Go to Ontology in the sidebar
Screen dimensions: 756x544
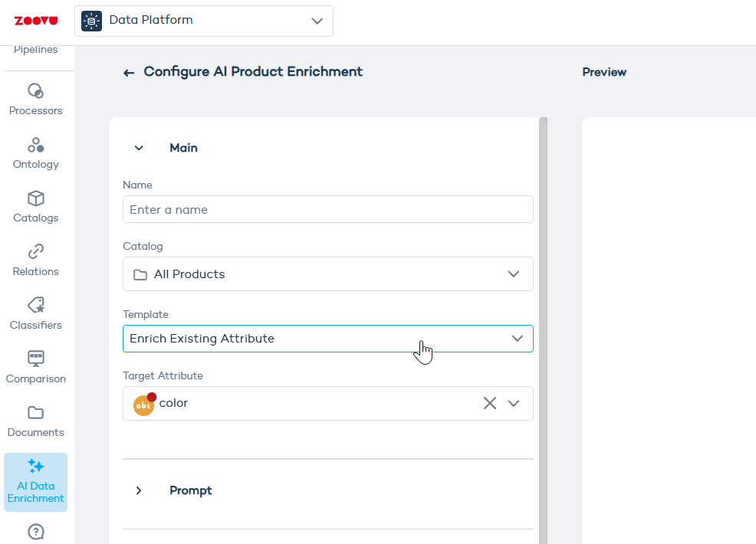pos(36,154)
